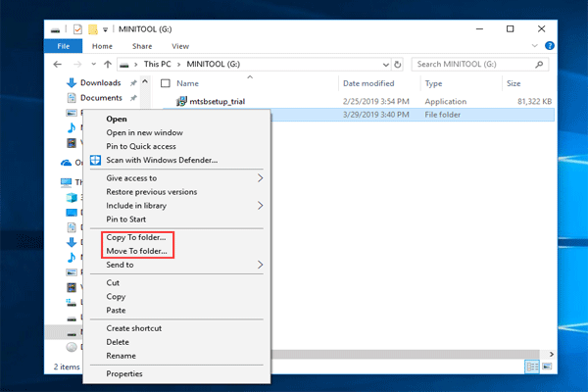Toggle the select-all checkbox in header

tap(166, 83)
